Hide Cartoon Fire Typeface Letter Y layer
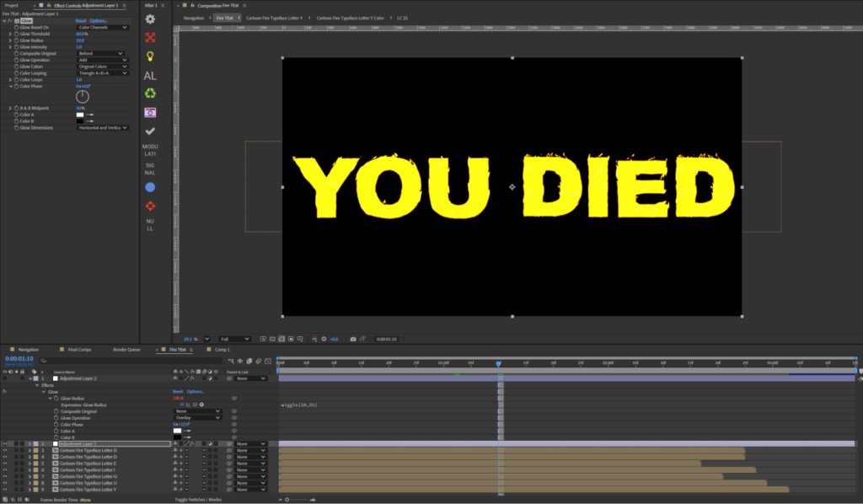Image resolution: width=863 pixels, height=504 pixels. click(x=5, y=489)
